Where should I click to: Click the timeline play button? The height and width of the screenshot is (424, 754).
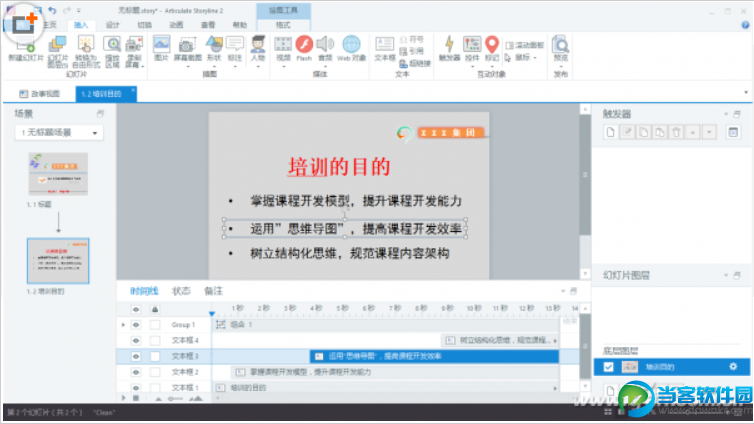pyautogui.click(x=124, y=398)
